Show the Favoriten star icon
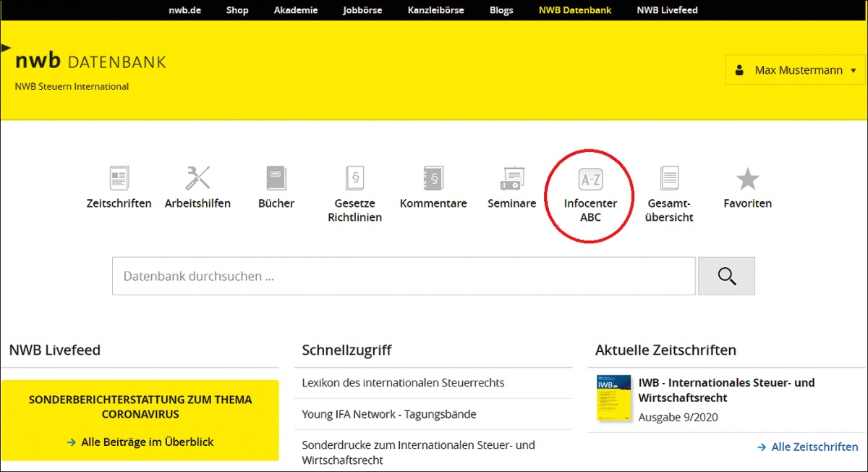Viewport: 868px width, 472px height. point(747,178)
